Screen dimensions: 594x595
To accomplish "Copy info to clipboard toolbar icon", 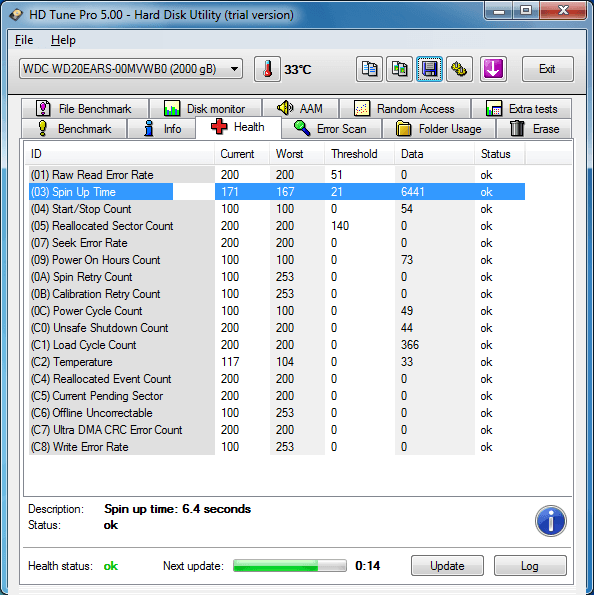I will pos(369,69).
